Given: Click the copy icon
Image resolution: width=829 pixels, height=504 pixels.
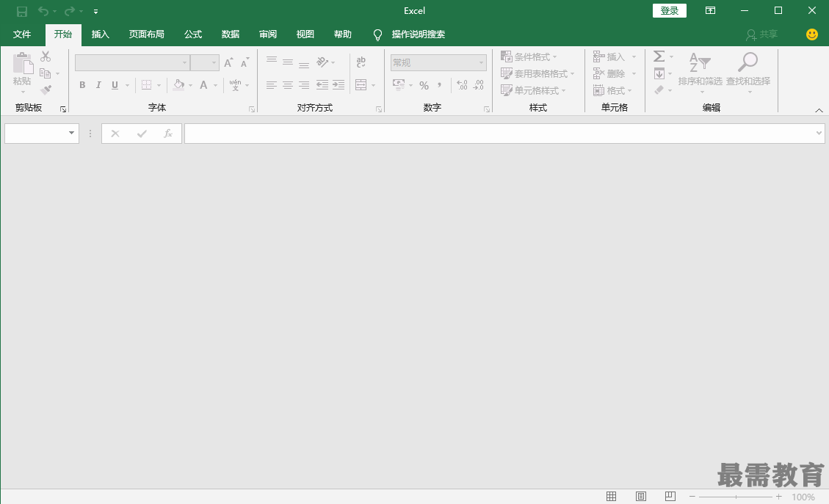Looking at the screenshot, I should [46, 73].
